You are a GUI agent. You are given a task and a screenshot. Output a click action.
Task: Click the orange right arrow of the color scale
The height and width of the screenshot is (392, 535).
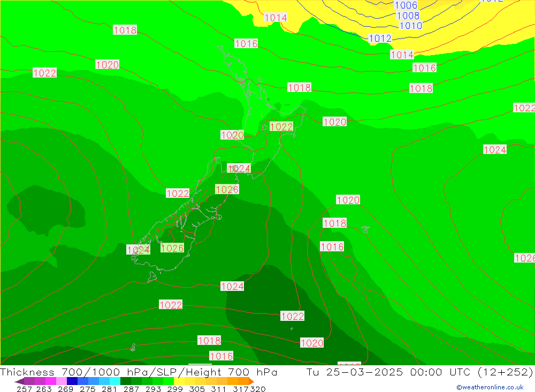251,381
